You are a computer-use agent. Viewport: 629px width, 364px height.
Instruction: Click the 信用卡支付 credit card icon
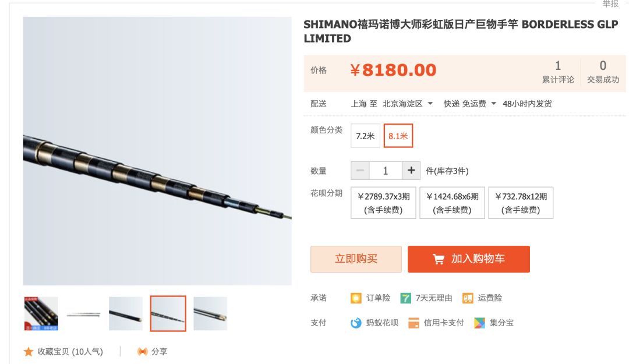tap(414, 323)
